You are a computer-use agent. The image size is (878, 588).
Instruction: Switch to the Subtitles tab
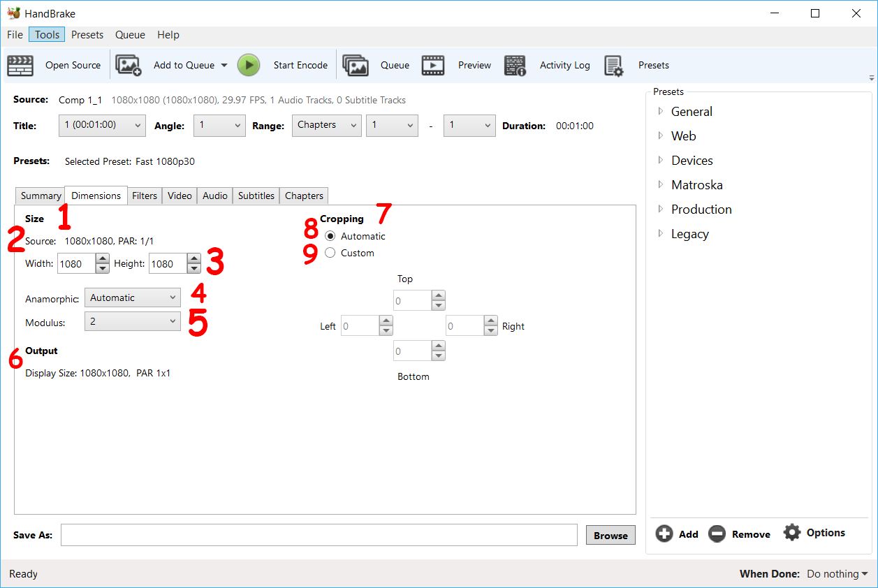[x=256, y=196]
